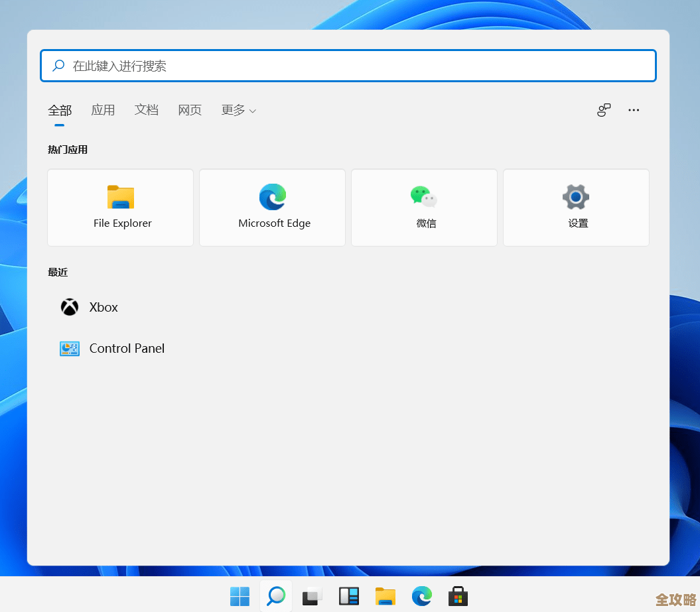
Task: Expand the 更多 dropdown
Action: (238, 109)
